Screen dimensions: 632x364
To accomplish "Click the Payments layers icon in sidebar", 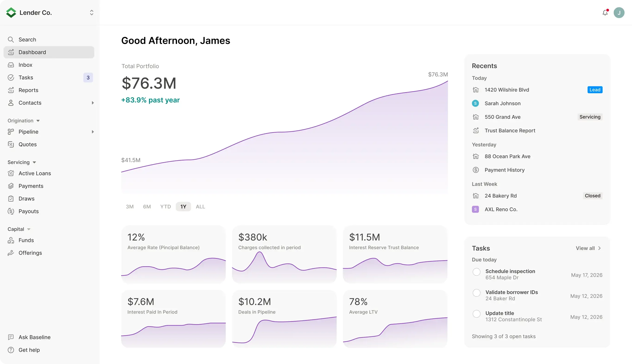I will coord(11,186).
